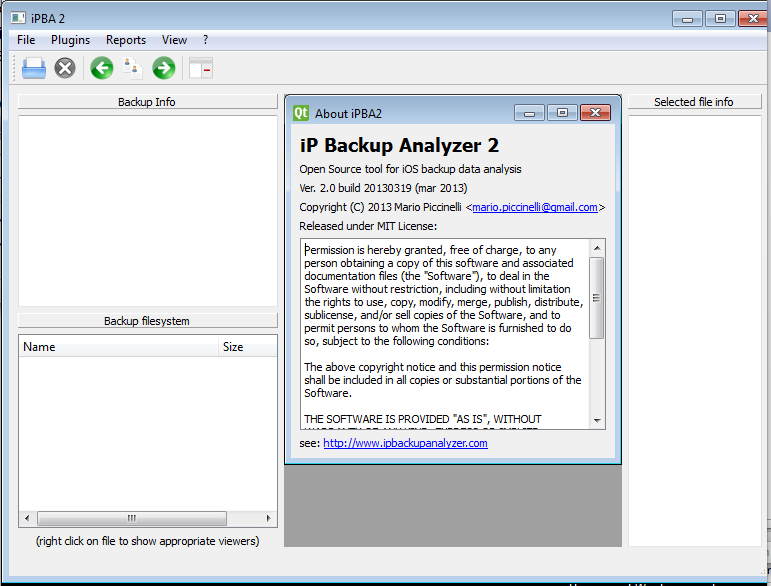Click the "iP Backup Analyzer 2" heading
The width and height of the screenshot is (771, 586).
(399, 146)
